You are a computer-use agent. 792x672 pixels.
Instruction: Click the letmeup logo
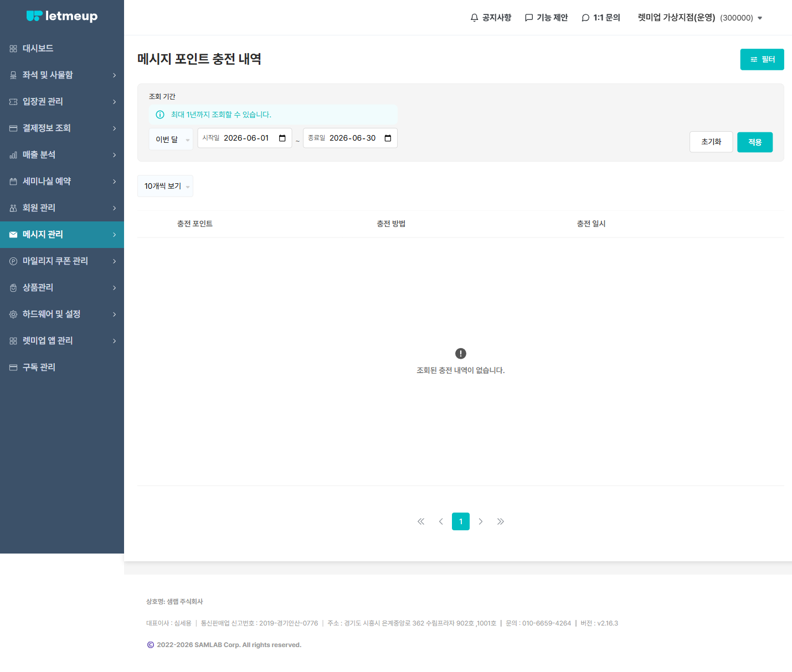pos(62,16)
